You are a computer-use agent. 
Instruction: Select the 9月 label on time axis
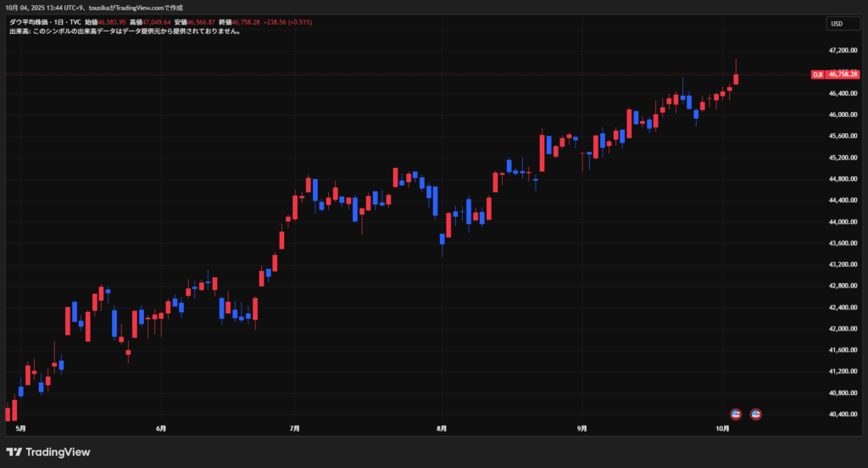click(x=581, y=430)
